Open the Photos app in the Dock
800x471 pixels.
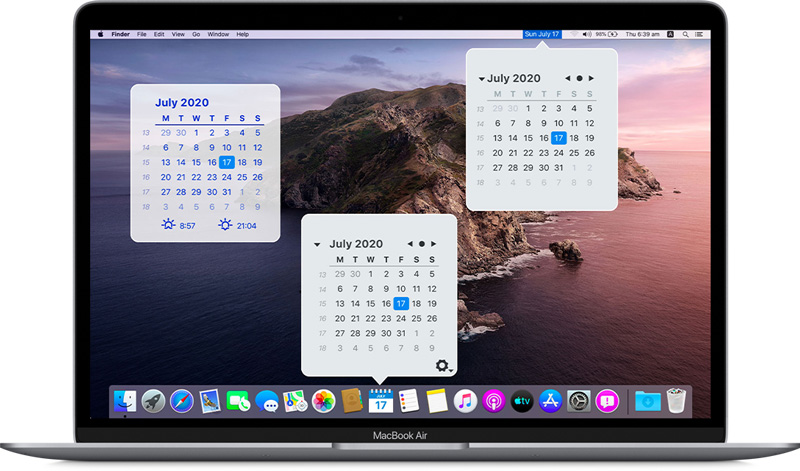323,401
